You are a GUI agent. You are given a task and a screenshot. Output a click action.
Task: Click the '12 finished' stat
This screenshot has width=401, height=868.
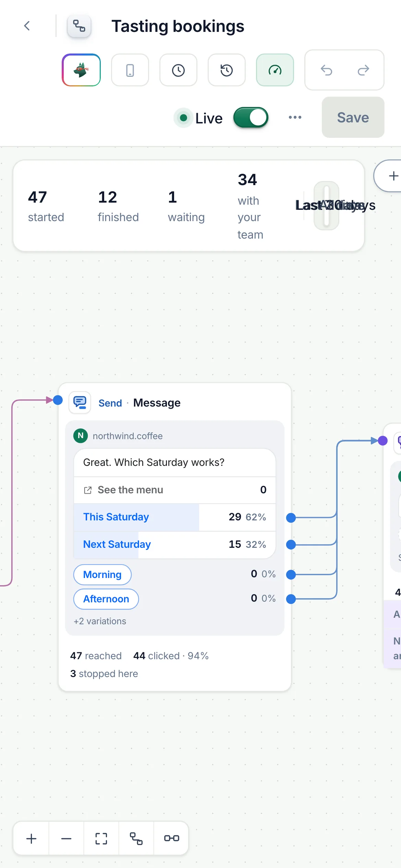[118, 206]
